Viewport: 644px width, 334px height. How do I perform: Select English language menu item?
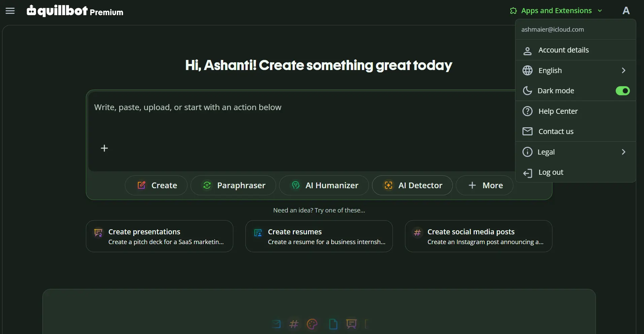[576, 70]
